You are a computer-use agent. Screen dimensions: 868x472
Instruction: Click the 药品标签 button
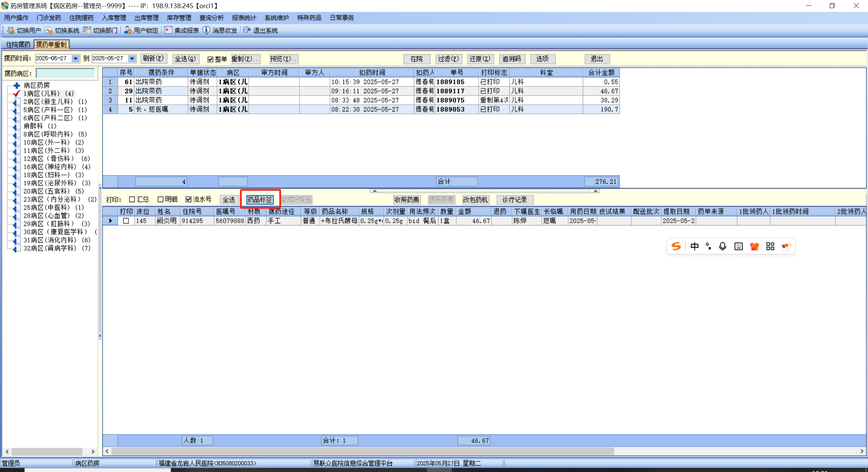[x=260, y=200]
